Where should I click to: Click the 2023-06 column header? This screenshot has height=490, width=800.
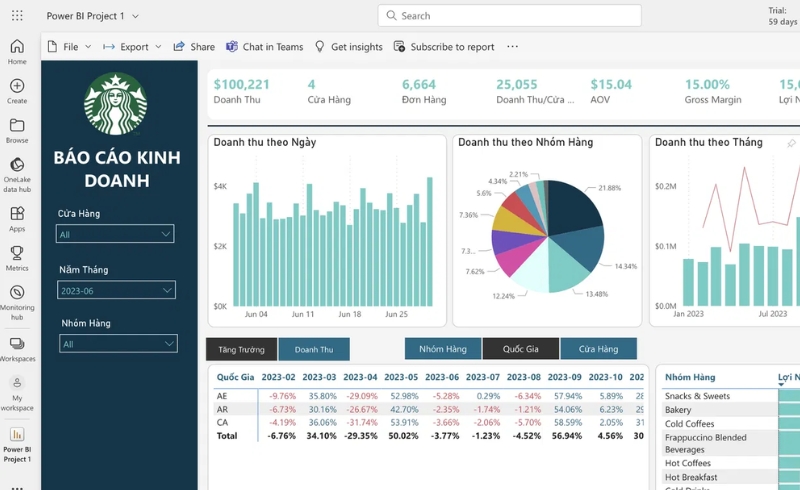pyautogui.click(x=442, y=377)
